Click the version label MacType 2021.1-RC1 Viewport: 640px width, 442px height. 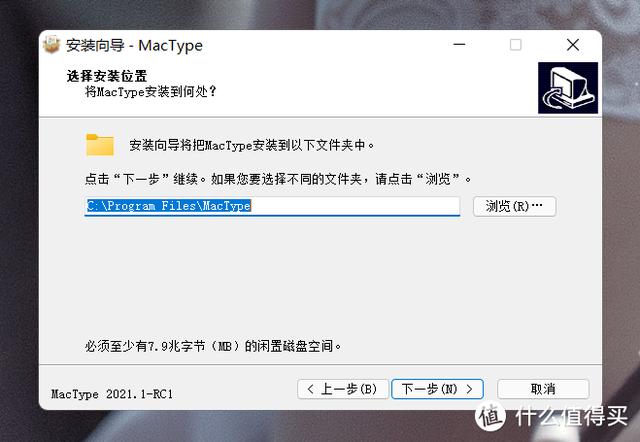tap(112, 394)
